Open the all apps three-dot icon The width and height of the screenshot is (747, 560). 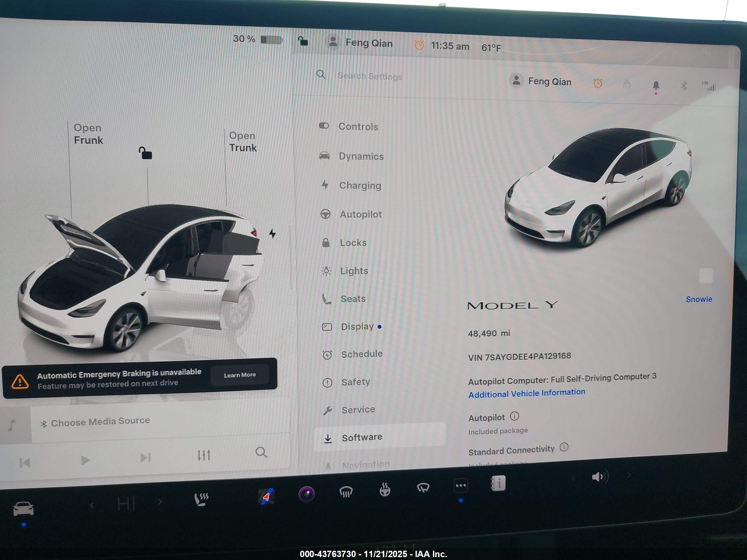(461, 486)
